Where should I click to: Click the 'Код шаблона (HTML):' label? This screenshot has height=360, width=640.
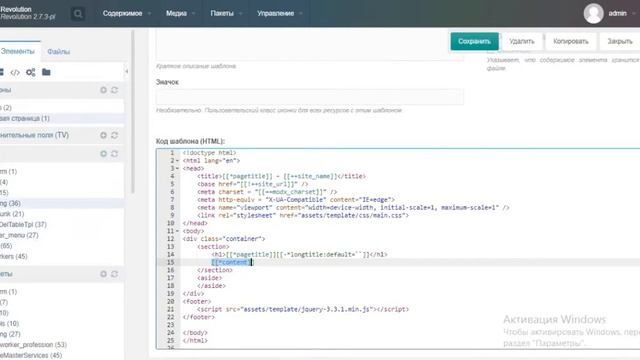click(190, 141)
